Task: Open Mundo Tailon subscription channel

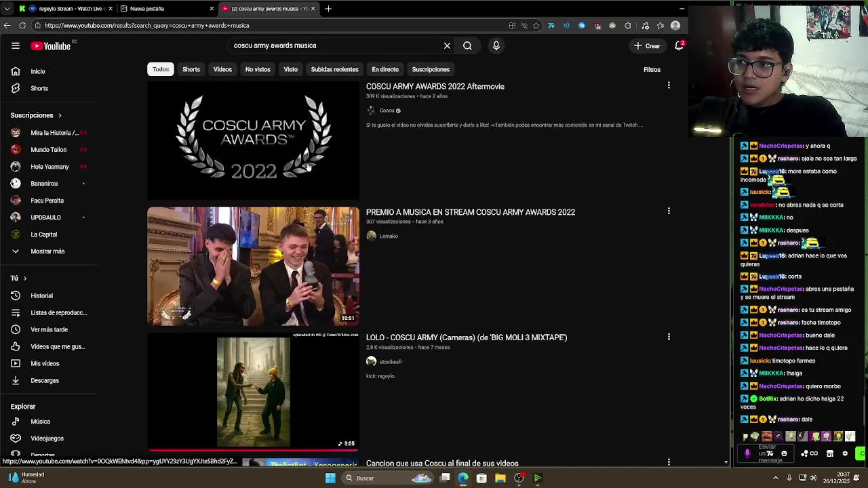Action: 48,149
